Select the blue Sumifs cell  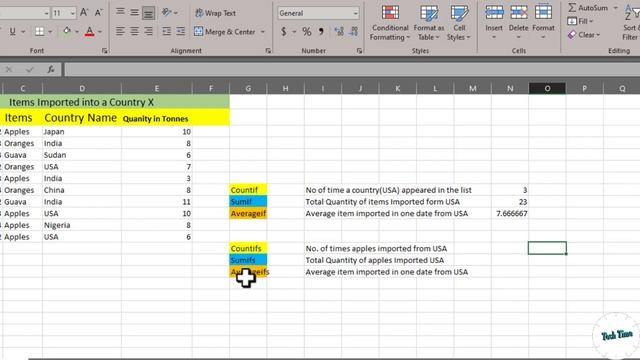248,260
